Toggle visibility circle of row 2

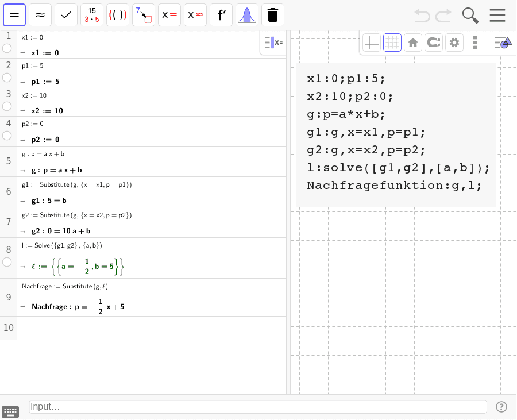tap(7, 78)
